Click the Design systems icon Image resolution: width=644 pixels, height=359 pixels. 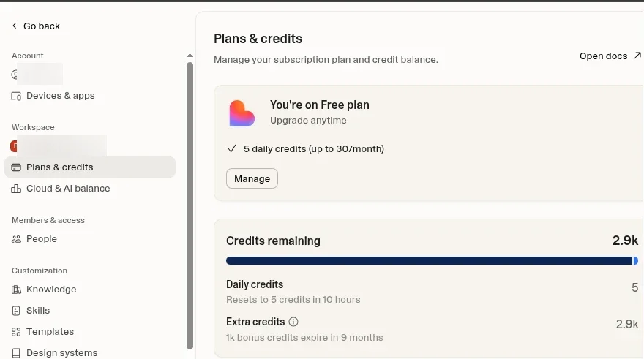click(x=16, y=353)
